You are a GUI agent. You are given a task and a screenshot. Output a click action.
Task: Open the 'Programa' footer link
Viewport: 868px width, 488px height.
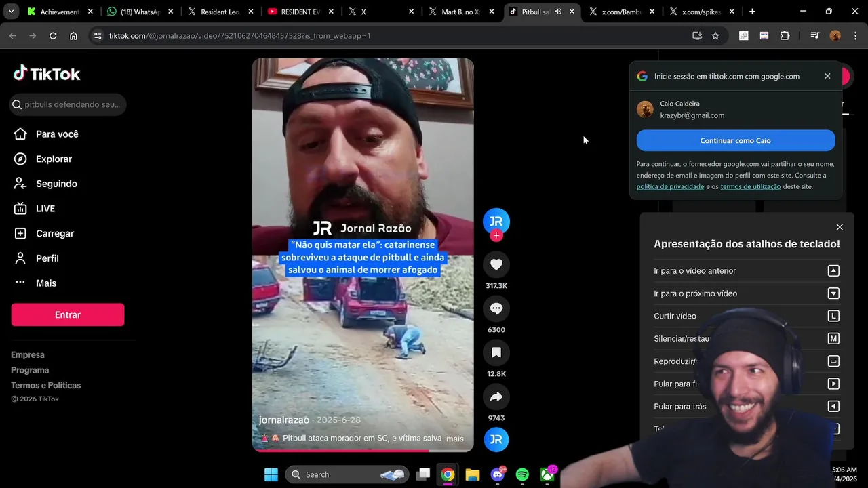30,370
